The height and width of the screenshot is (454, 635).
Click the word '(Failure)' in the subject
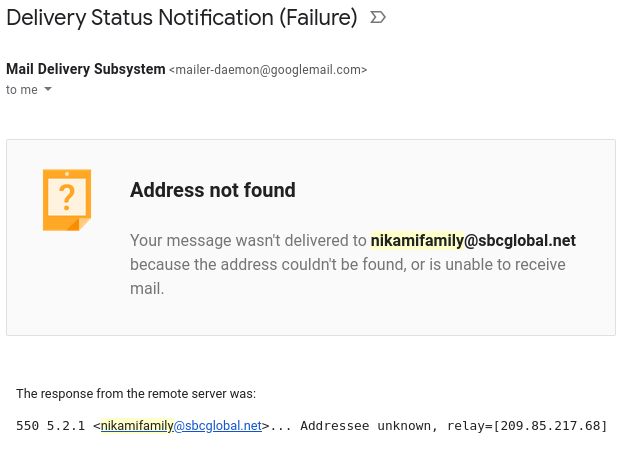coord(322,17)
